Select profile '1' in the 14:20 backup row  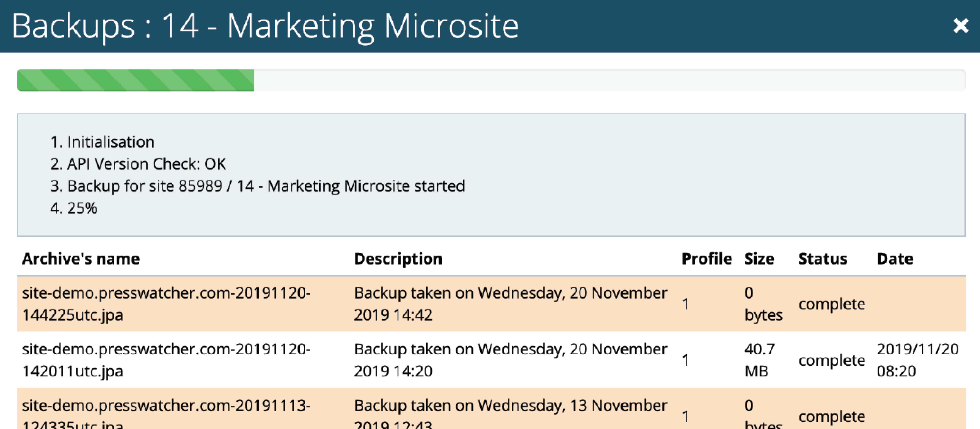686,360
